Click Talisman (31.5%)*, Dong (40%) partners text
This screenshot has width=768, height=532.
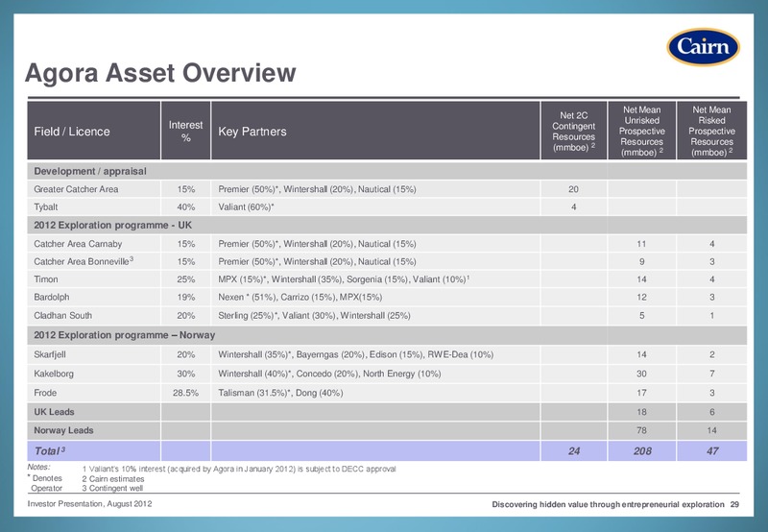[x=280, y=393]
